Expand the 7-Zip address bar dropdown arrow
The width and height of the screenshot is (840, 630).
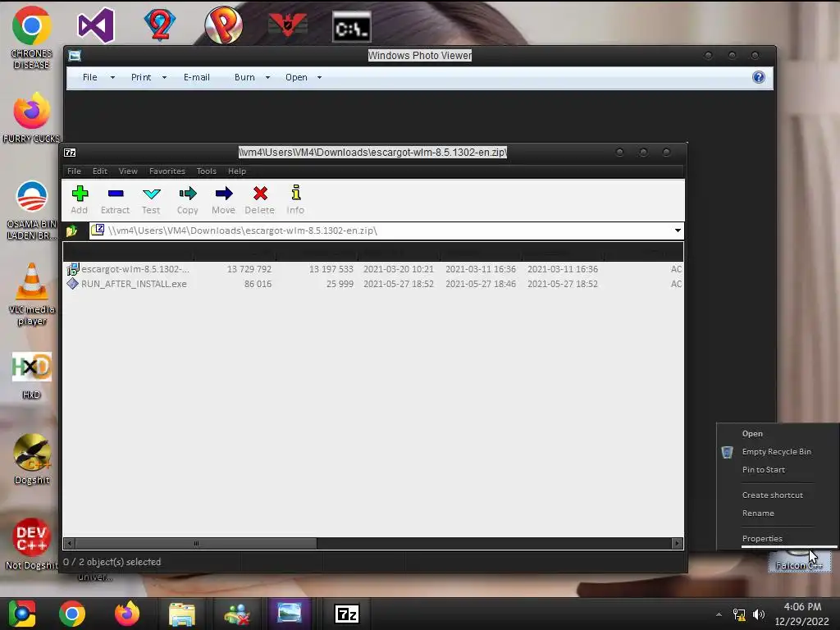pos(678,231)
